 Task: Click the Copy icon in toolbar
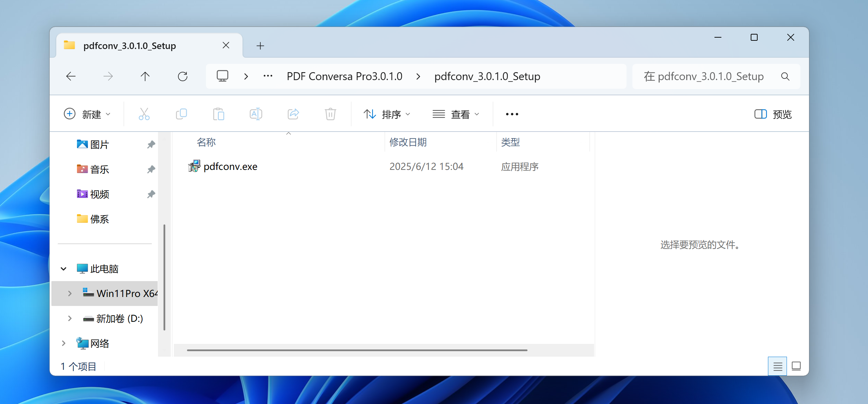pyautogui.click(x=181, y=114)
